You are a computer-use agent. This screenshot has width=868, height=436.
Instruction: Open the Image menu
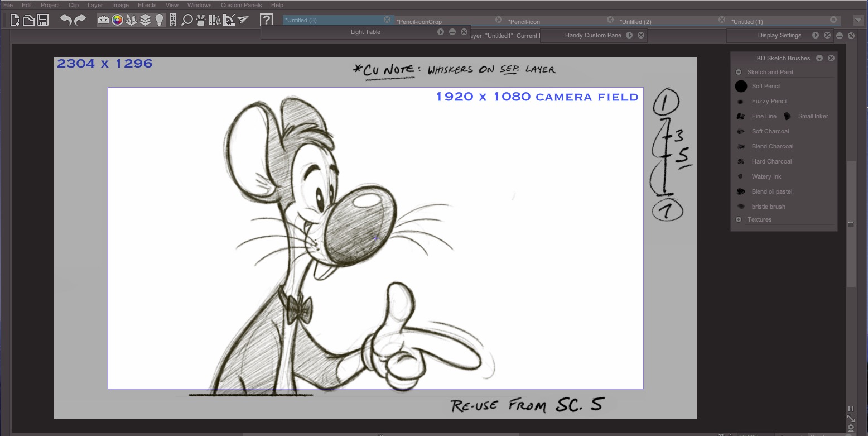[120, 5]
